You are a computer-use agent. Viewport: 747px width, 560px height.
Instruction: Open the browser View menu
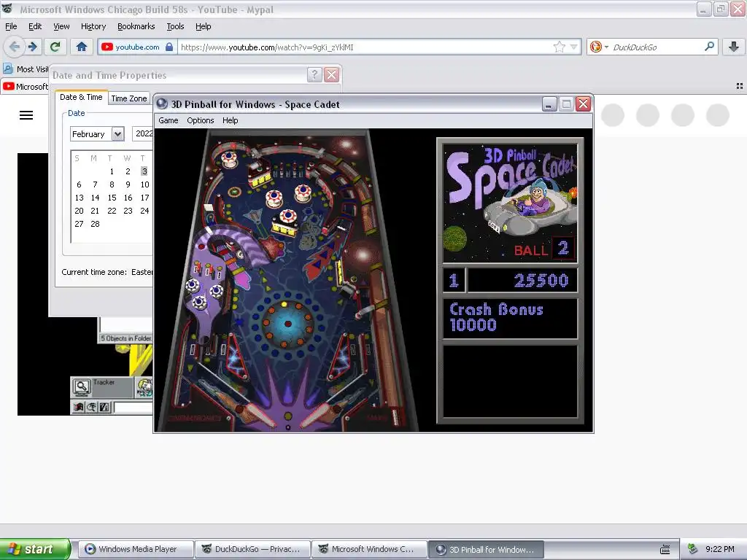coord(61,26)
